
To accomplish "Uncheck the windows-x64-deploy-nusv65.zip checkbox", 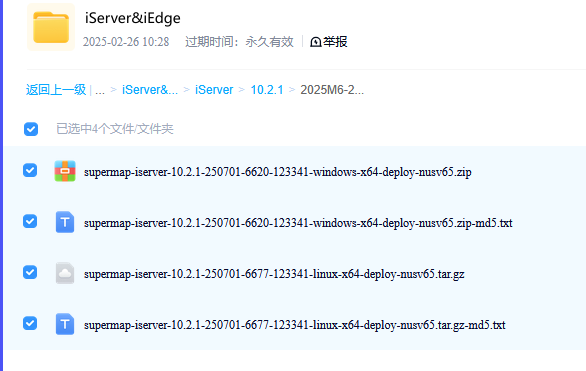I will pos(30,170).
